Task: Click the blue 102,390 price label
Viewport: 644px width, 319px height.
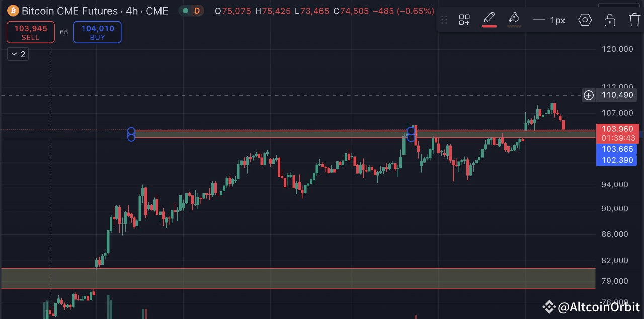Action: click(616, 160)
